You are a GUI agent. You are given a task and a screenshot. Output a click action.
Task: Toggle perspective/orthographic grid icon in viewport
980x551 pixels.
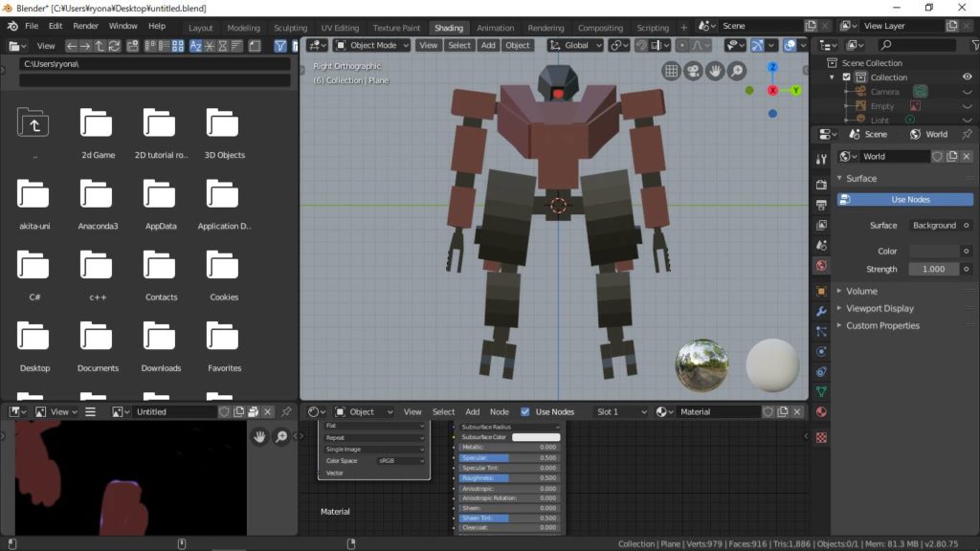pyautogui.click(x=671, y=71)
